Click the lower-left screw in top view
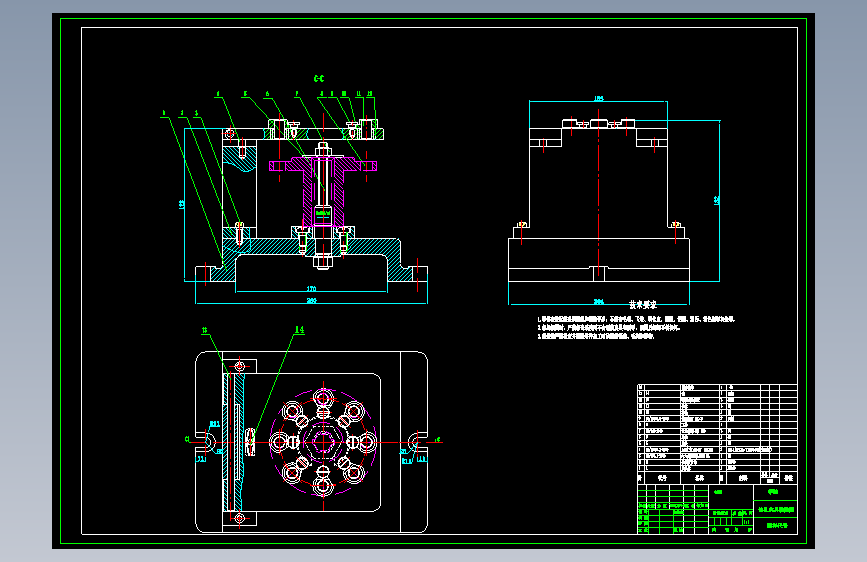Image resolution: width=867 pixels, height=562 pixels. point(239,518)
